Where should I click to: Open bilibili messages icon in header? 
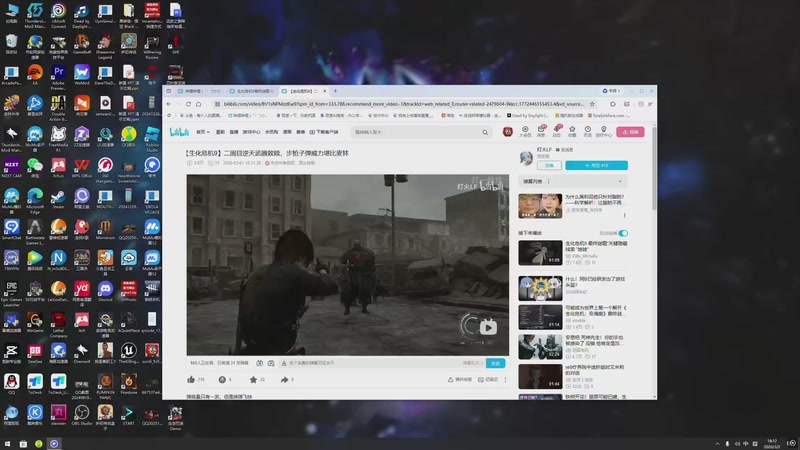pyautogui.click(x=541, y=131)
